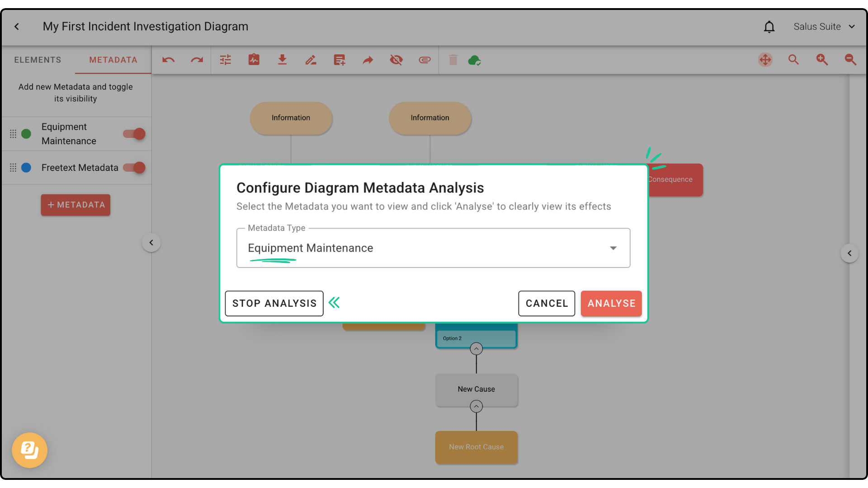Click the attachment paperclip icon

pyautogui.click(x=425, y=60)
